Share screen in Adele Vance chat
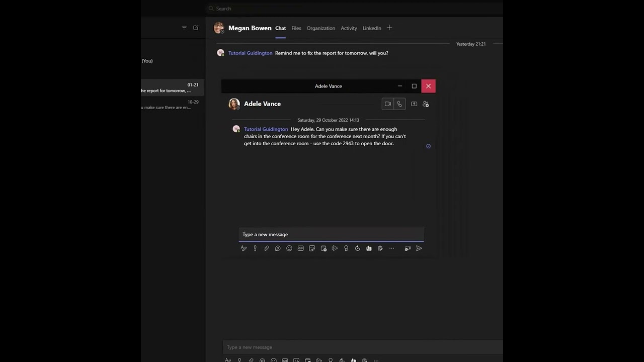The width and height of the screenshot is (644, 362). click(x=414, y=104)
